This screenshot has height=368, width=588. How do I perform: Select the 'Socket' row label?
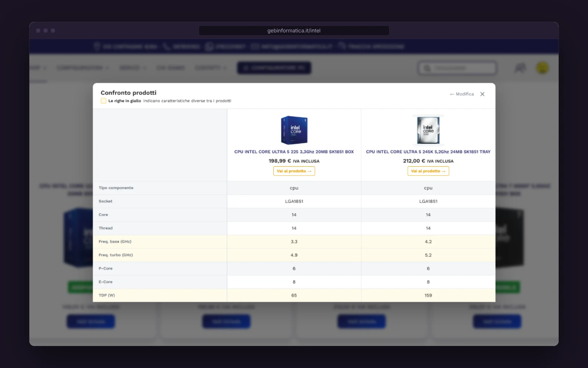pyautogui.click(x=105, y=201)
